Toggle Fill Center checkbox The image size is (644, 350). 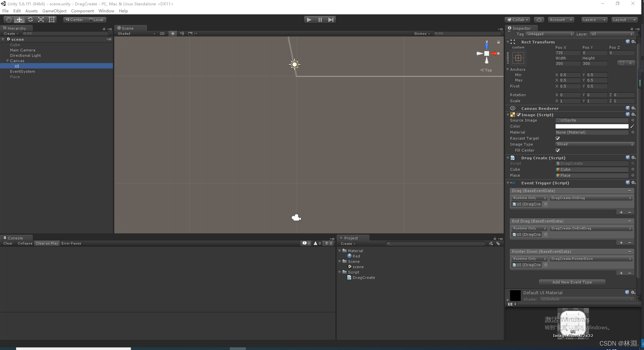click(x=558, y=150)
